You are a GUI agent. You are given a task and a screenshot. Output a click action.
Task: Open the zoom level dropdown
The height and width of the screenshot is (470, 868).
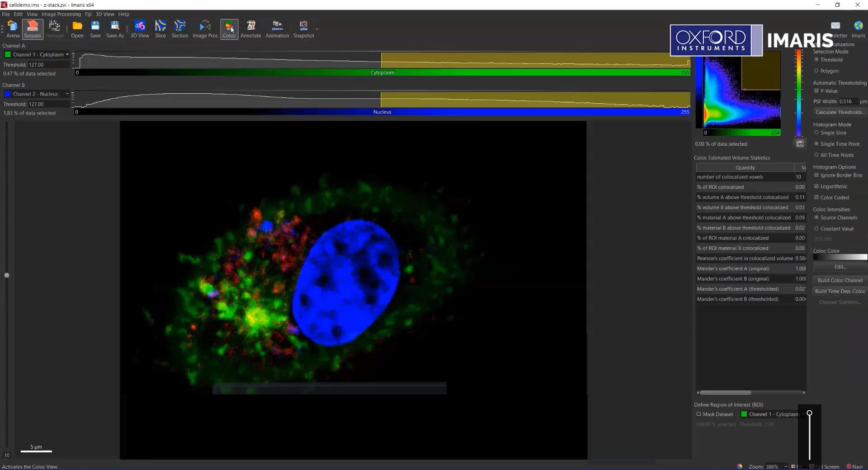(x=786, y=467)
